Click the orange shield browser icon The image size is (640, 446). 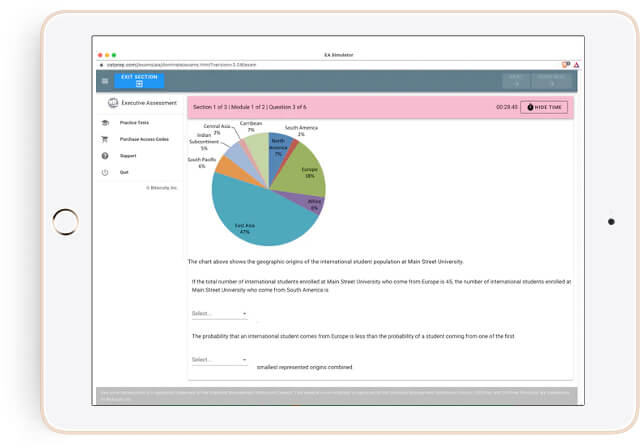pos(566,64)
